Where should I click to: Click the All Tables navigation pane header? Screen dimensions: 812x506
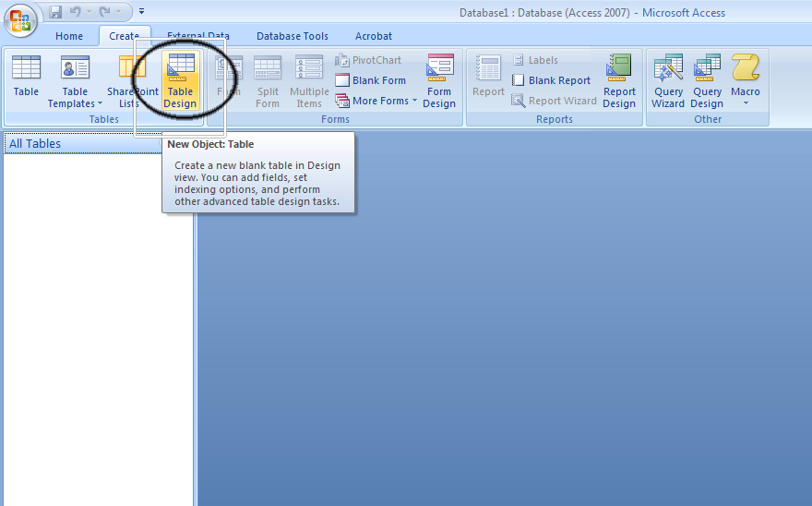tap(83, 144)
